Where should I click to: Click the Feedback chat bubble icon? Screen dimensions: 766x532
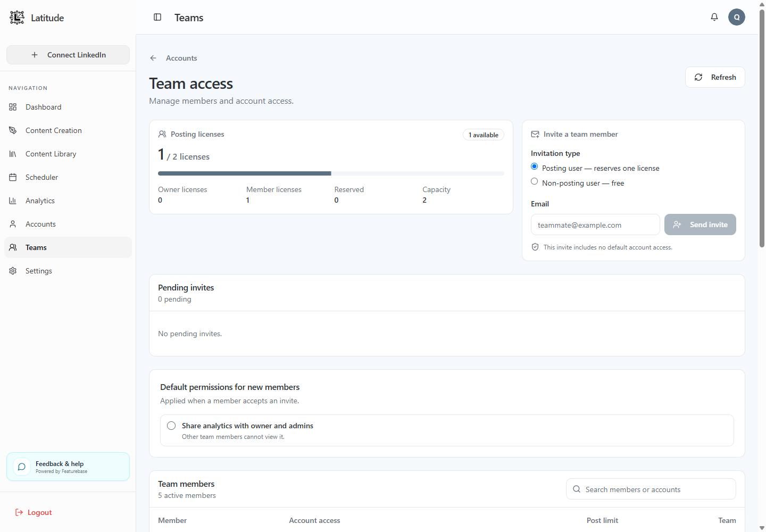22,467
